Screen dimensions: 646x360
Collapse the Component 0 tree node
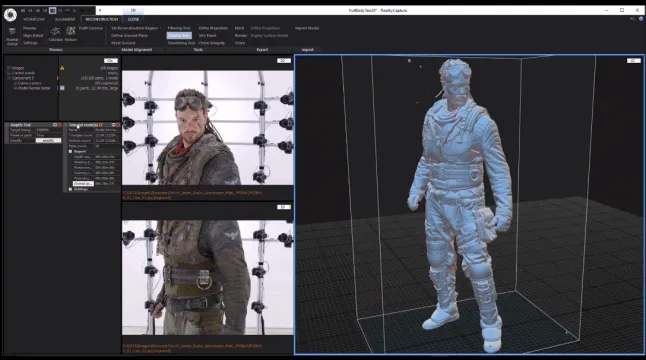click(9, 78)
